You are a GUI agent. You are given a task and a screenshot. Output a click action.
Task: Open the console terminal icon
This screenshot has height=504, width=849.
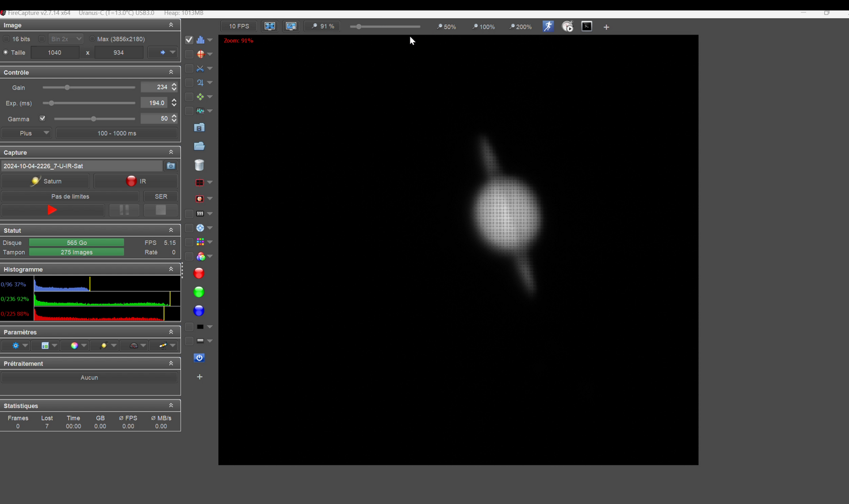click(x=587, y=27)
